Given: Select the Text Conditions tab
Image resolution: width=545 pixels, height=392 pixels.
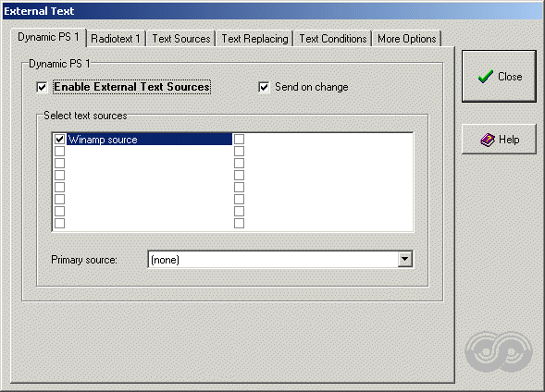Looking at the screenshot, I should [x=333, y=39].
